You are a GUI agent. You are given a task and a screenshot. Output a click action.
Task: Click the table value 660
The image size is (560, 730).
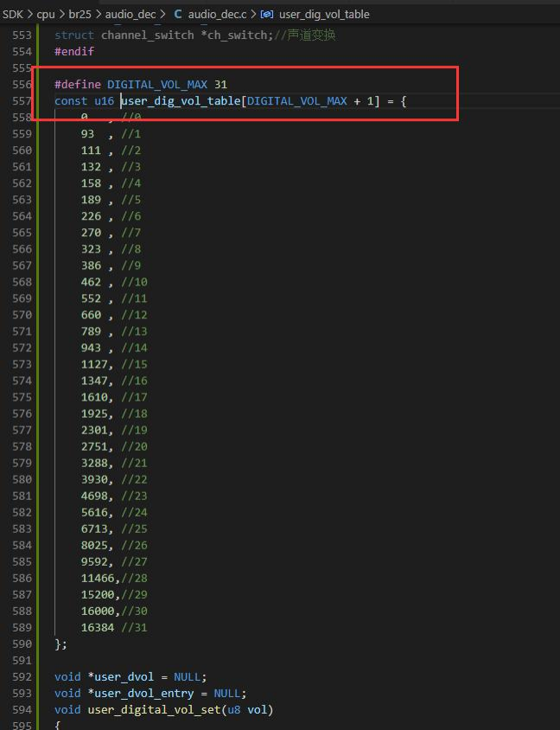[x=91, y=315]
